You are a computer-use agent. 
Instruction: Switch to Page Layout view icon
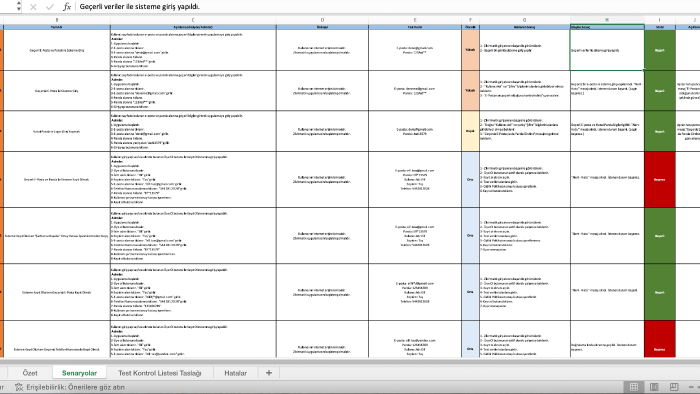pyautogui.click(x=654, y=387)
